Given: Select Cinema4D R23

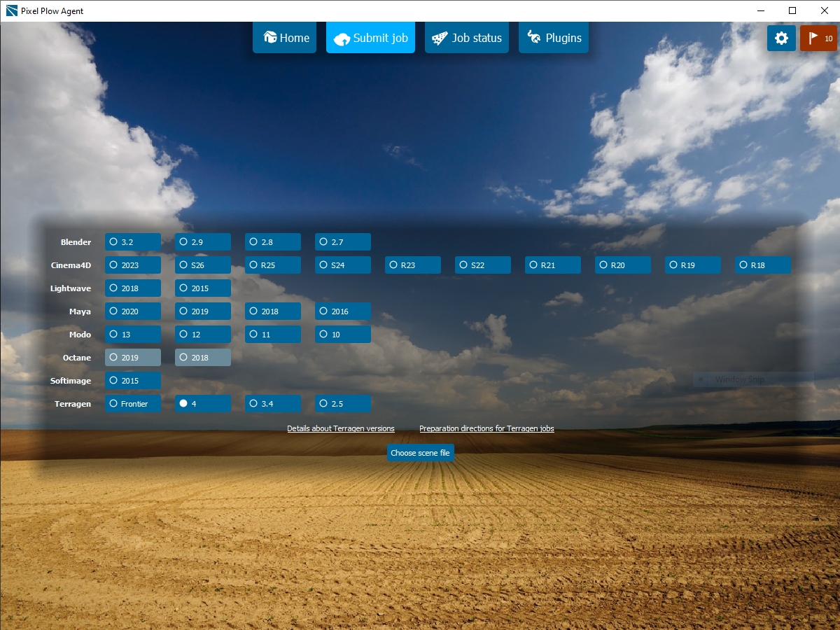Looking at the screenshot, I should [413, 265].
